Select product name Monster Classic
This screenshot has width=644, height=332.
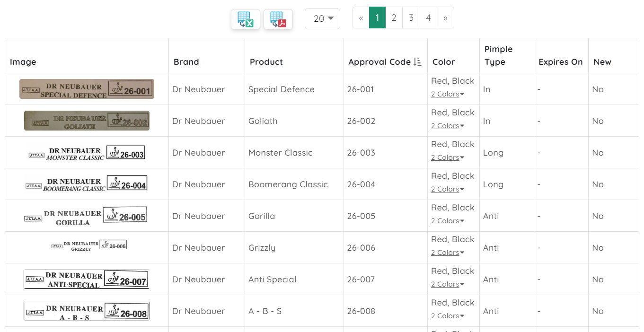[281, 153]
